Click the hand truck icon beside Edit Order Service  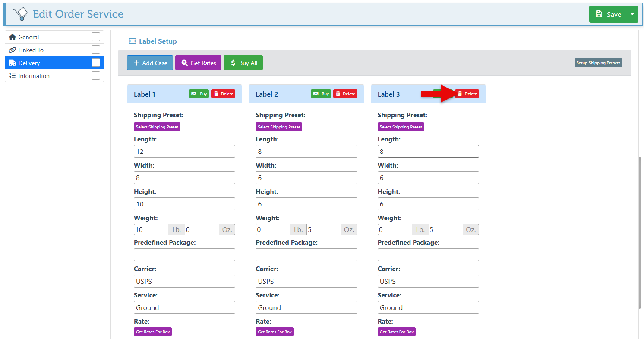[20, 14]
